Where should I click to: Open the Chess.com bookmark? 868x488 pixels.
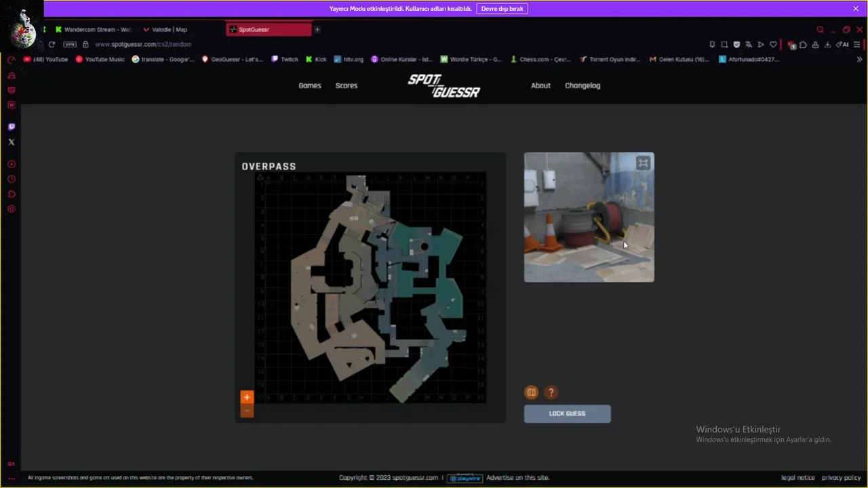click(x=541, y=60)
